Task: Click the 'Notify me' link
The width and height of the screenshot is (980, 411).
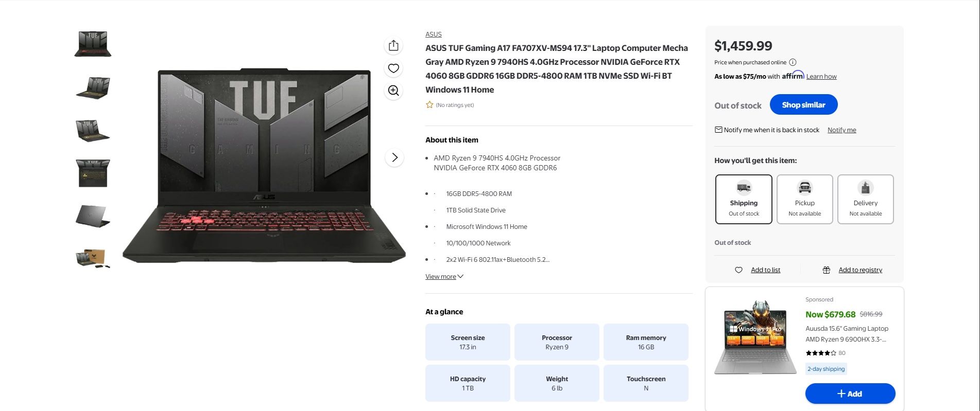Action: tap(842, 130)
